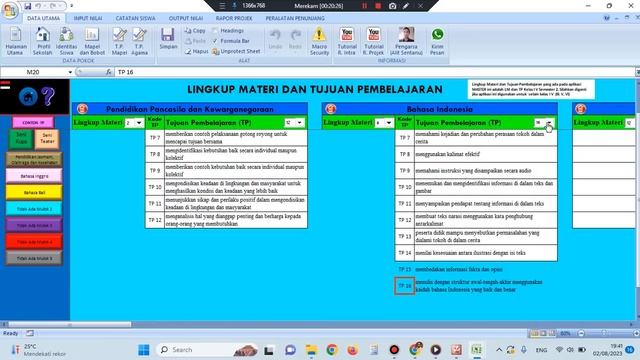
Task: Select TP 7 cell under Pendidikan Pancasila
Action: [x=155, y=138]
